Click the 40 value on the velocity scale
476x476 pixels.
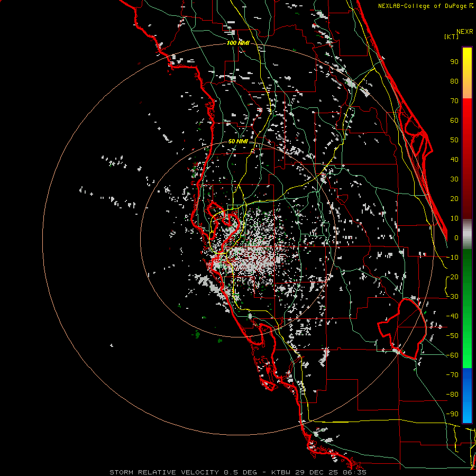tap(454, 159)
